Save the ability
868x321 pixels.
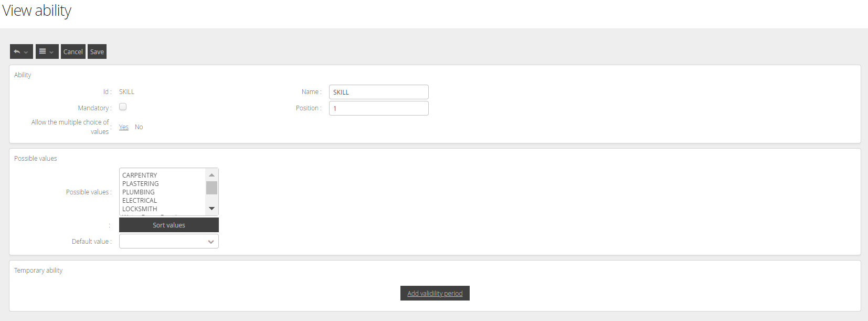97,51
